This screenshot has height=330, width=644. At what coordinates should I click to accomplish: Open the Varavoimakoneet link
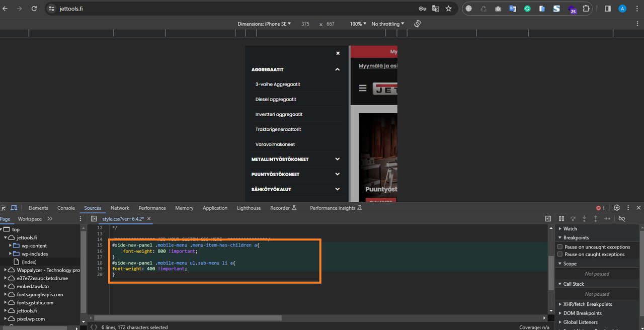(275, 144)
